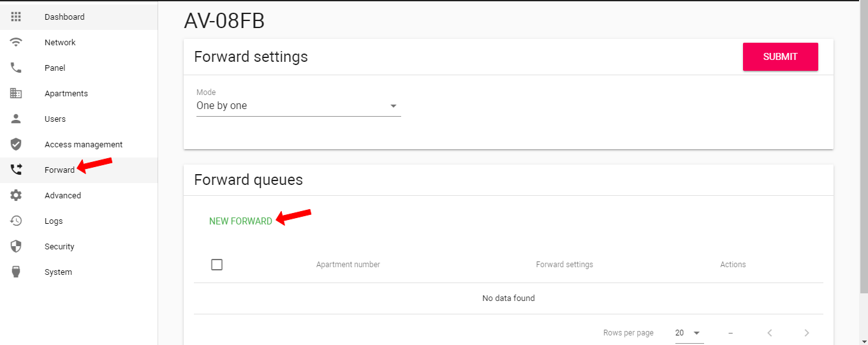868x345 pixels.
Task: Click the Advanced gear icon
Action: point(17,195)
